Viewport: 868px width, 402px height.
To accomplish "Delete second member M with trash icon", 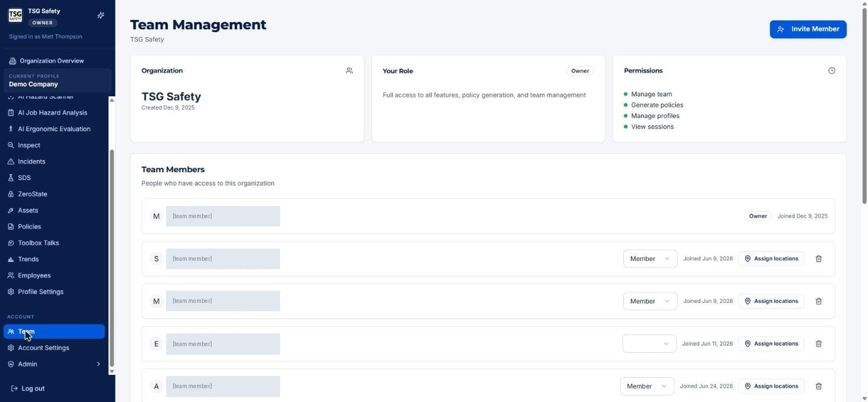I will tap(819, 301).
